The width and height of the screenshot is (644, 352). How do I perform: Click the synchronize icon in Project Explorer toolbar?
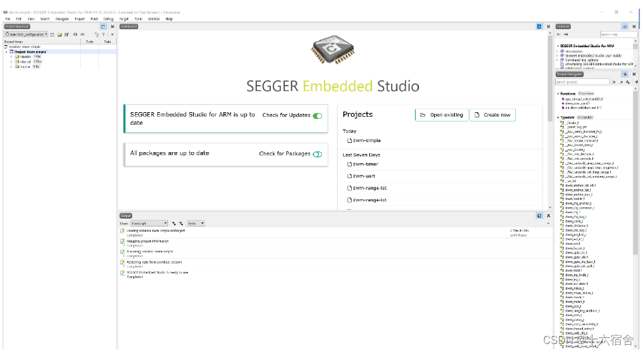click(x=75, y=35)
